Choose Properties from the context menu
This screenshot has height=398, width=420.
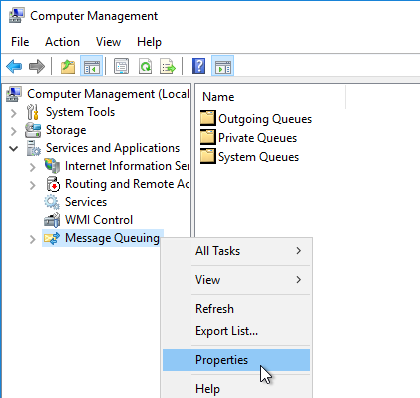[x=236, y=360]
